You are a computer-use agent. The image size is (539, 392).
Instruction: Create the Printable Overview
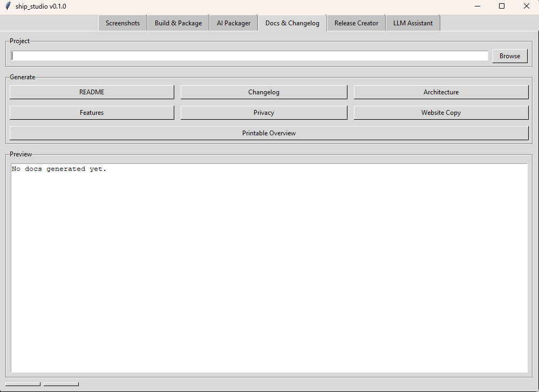pos(269,133)
